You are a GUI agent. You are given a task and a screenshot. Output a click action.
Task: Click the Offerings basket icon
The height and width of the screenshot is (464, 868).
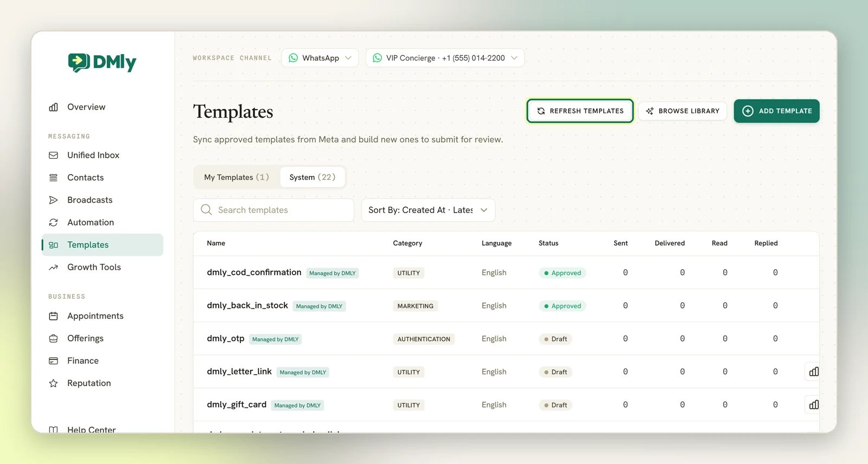53,339
